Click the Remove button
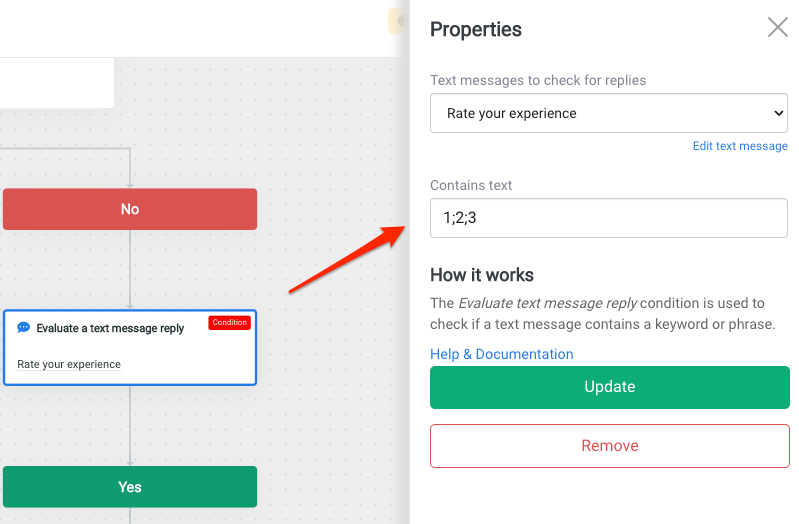Viewport: 799px width, 524px height. tap(610, 446)
